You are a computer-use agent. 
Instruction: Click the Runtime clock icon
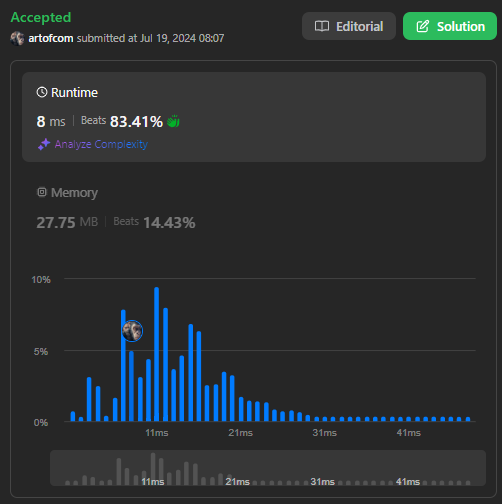pyautogui.click(x=42, y=92)
